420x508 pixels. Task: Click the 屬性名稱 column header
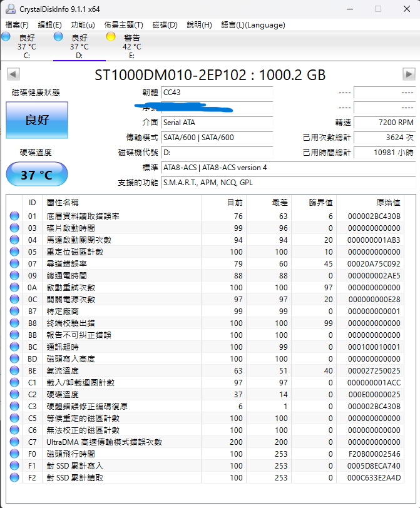pyautogui.click(x=121, y=203)
